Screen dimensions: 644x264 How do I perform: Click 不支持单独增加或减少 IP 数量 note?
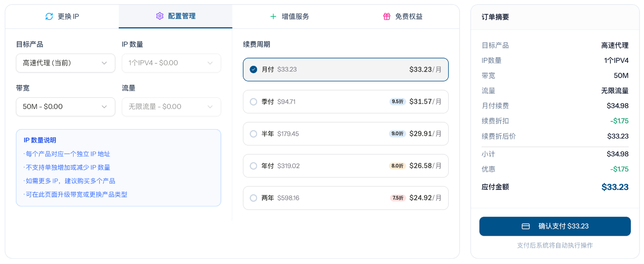tap(67, 167)
